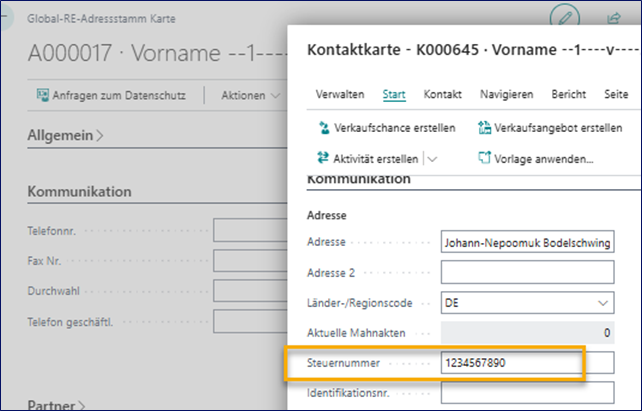Click into the Telefon geschäftl. field
The height and width of the screenshot is (411, 642).
point(250,322)
